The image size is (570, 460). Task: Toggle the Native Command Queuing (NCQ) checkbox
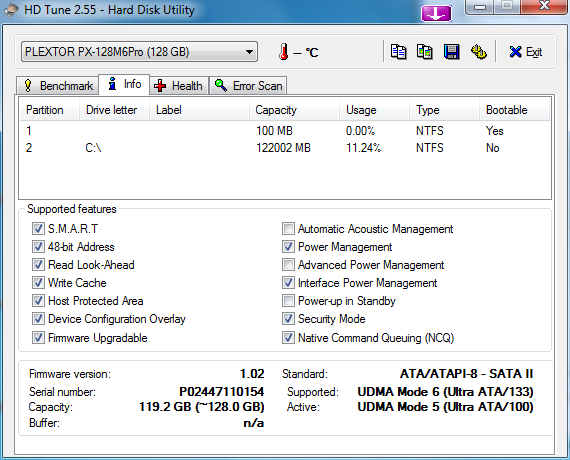(x=288, y=337)
